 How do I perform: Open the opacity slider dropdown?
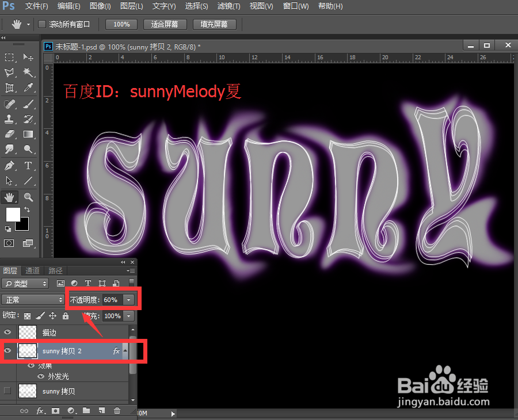[128, 300]
